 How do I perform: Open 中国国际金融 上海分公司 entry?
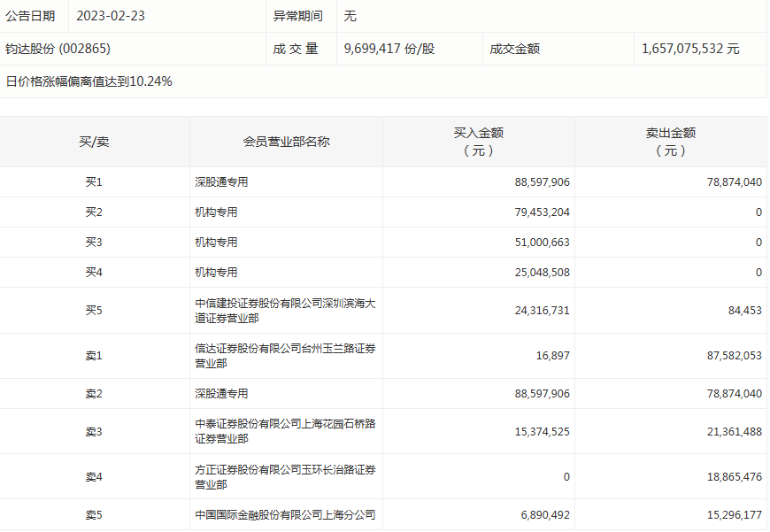click(285, 514)
